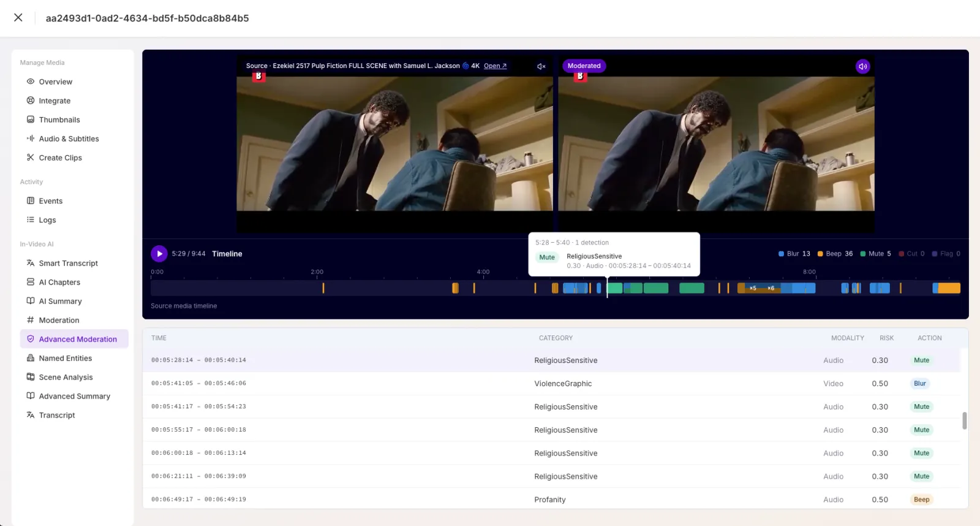Image resolution: width=980 pixels, height=526 pixels.
Task: Click the RISK column header
Action: pos(886,338)
